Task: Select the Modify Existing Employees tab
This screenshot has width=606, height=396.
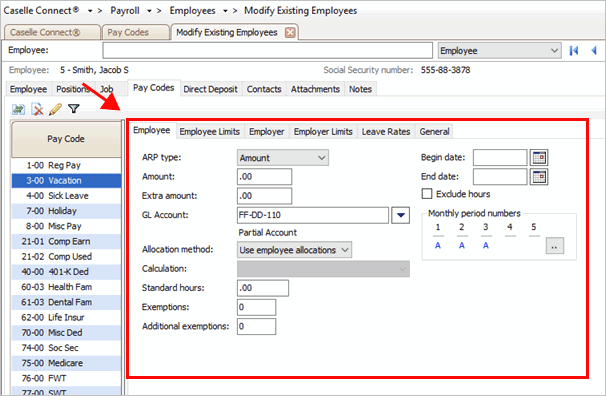Action: point(227,32)
